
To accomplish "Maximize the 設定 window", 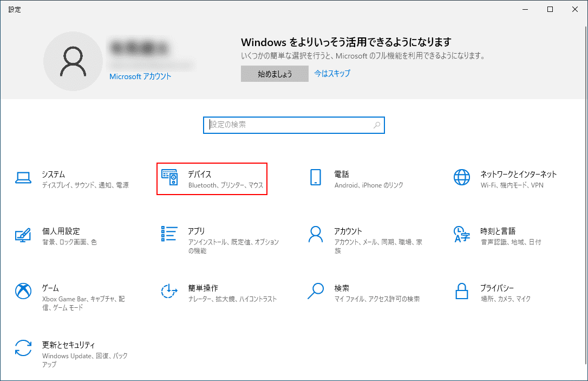I will point(550,9).
